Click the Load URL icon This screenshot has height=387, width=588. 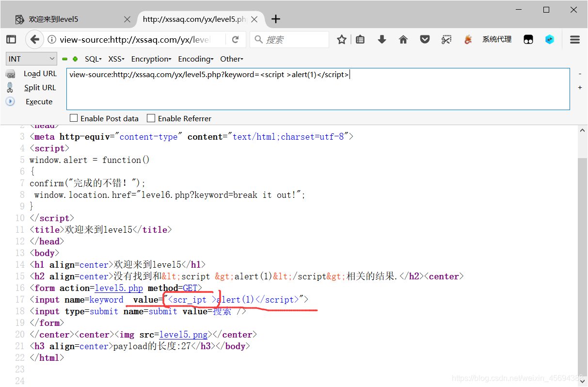point(10,74)
